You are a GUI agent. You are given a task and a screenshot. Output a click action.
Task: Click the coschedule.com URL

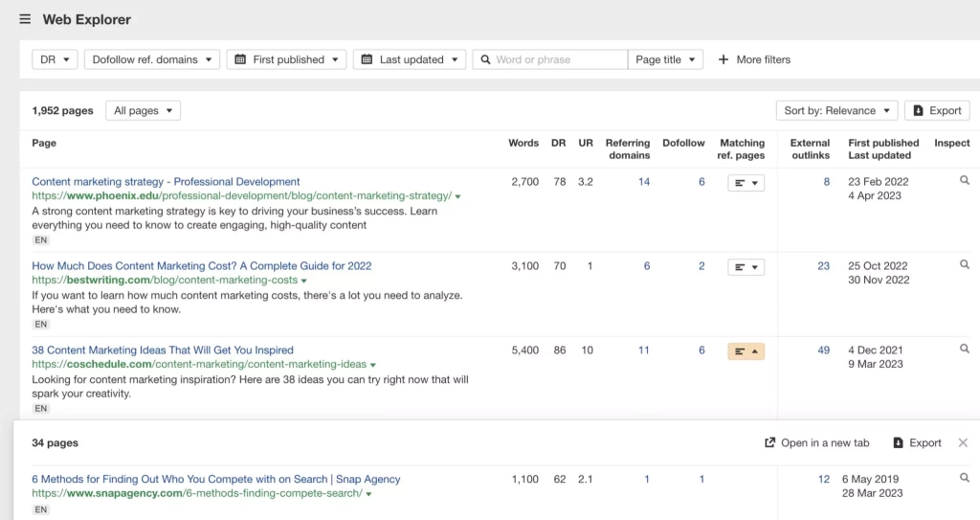(199, 364)
